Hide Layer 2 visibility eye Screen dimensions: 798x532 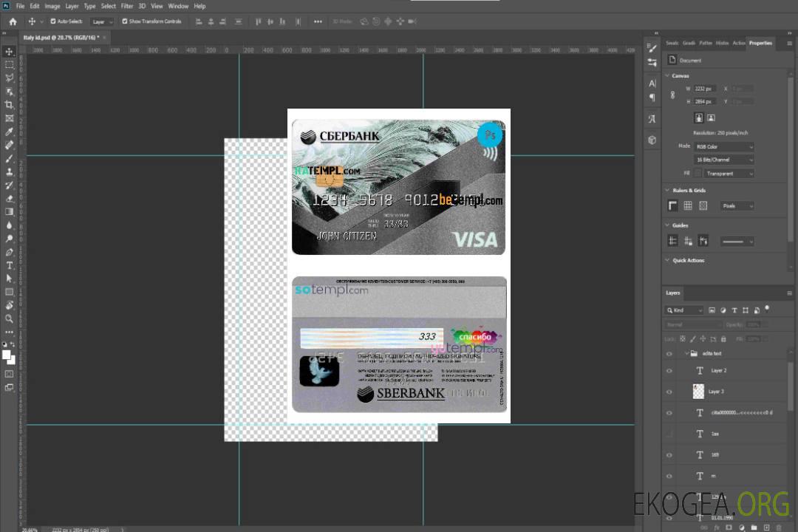point(669,371)
